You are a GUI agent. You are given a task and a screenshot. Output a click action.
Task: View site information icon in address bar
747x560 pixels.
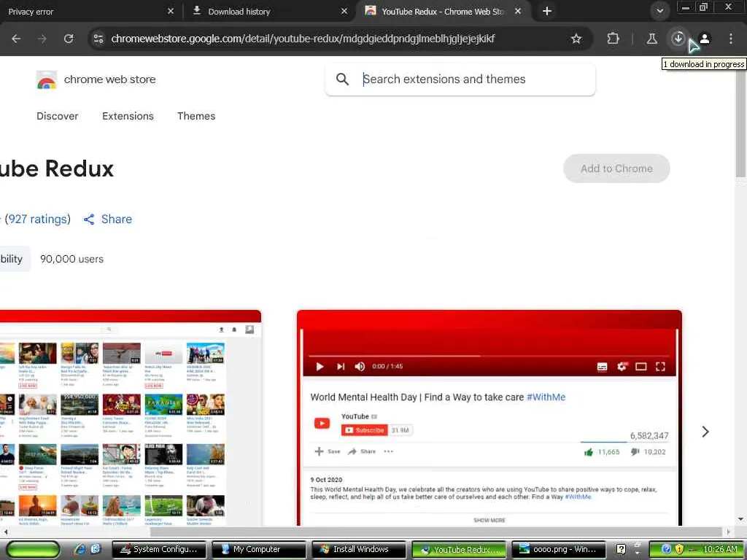coord(98,39)
